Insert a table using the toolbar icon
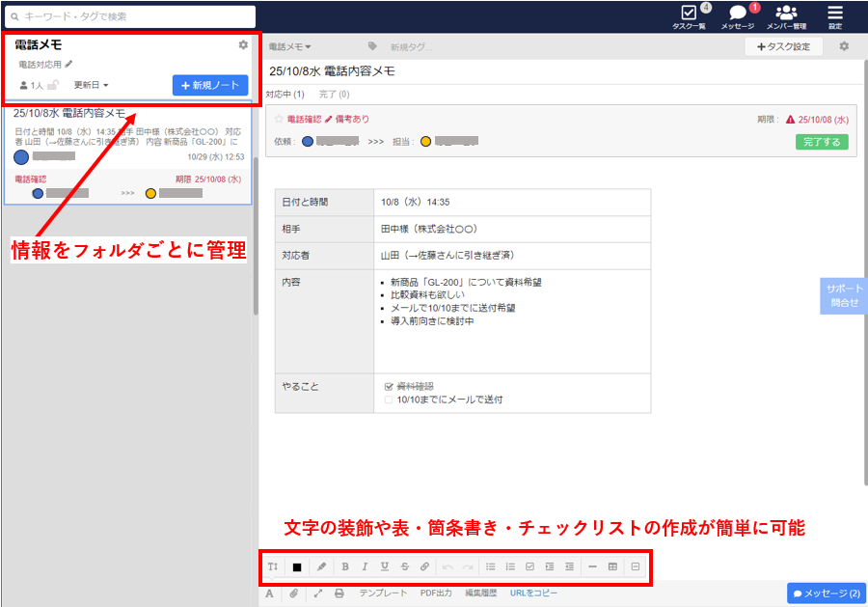Viewport: 868px width, 607px height. [x=613, y=566]
